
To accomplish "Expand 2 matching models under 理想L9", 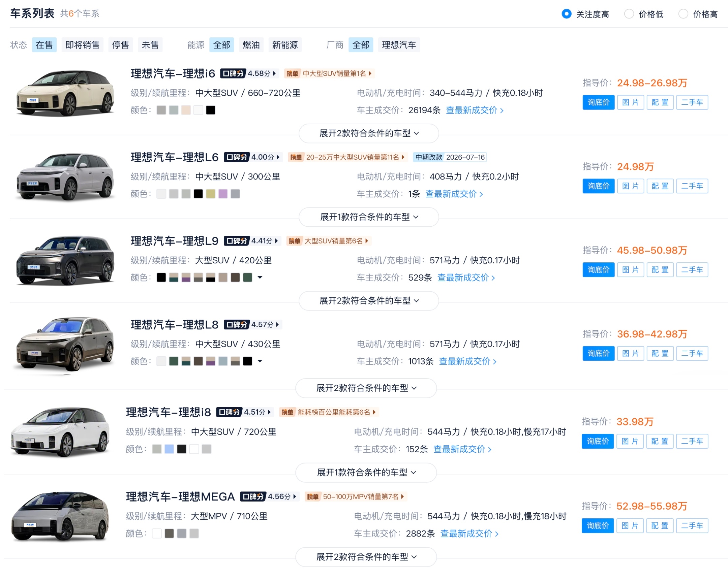I will pyautogui.click(x=369, y=301).
